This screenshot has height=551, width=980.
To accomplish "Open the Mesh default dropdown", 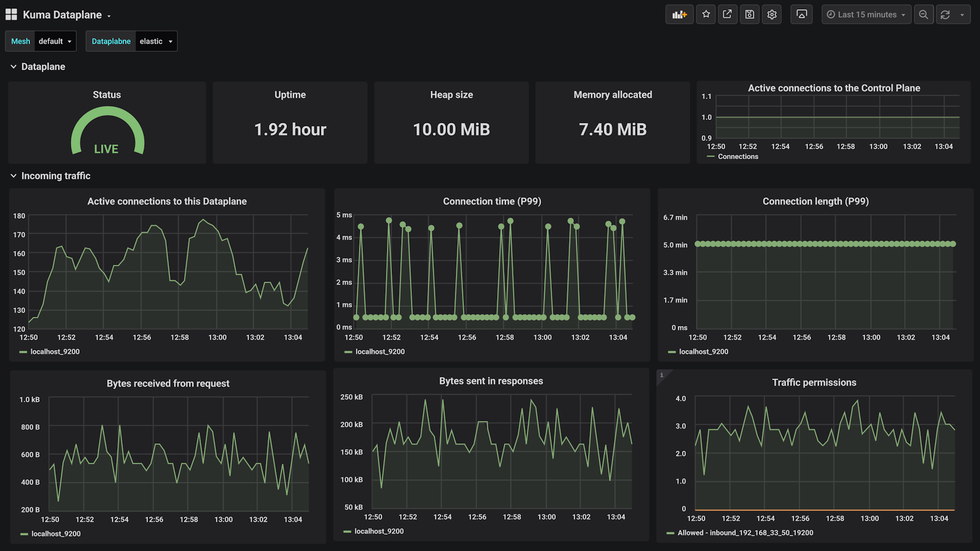I will pos(55,41).
